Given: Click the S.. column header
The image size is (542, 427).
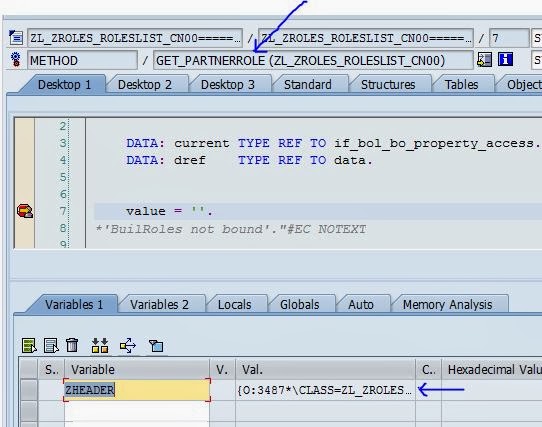Looking at the screenshot, I should (51, 369).
